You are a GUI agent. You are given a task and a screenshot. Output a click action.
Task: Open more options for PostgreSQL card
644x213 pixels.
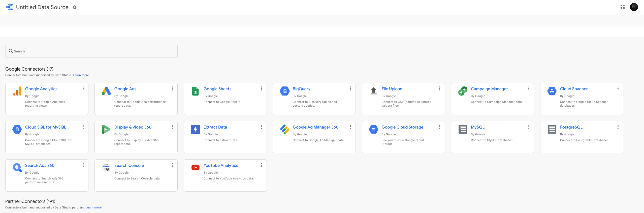click(618, 127)
